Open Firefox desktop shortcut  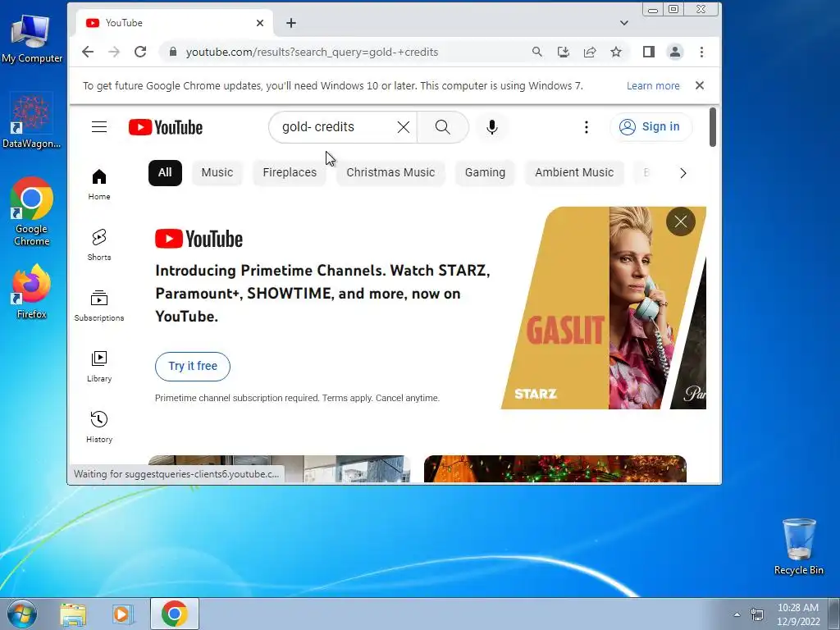tap(32, 292)
